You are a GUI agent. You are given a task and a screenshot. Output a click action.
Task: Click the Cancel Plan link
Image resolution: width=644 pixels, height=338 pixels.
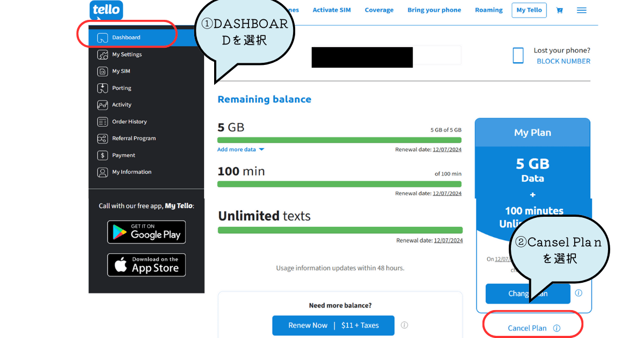[527, 328]
